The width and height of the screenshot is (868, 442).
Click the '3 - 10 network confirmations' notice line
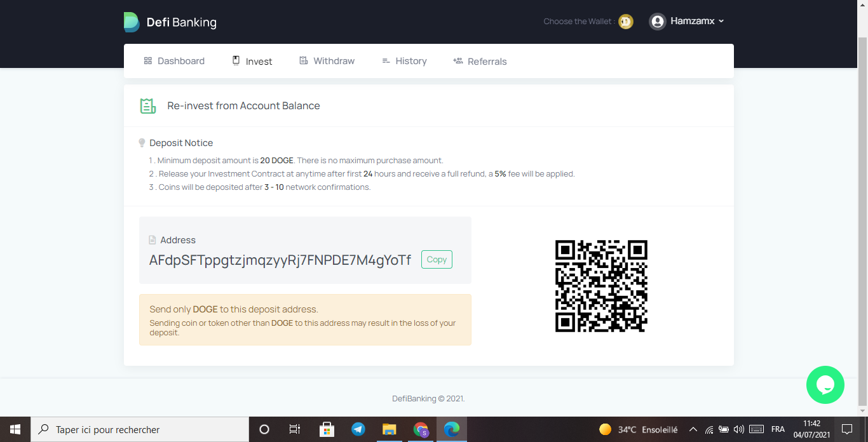pos(260,187)
